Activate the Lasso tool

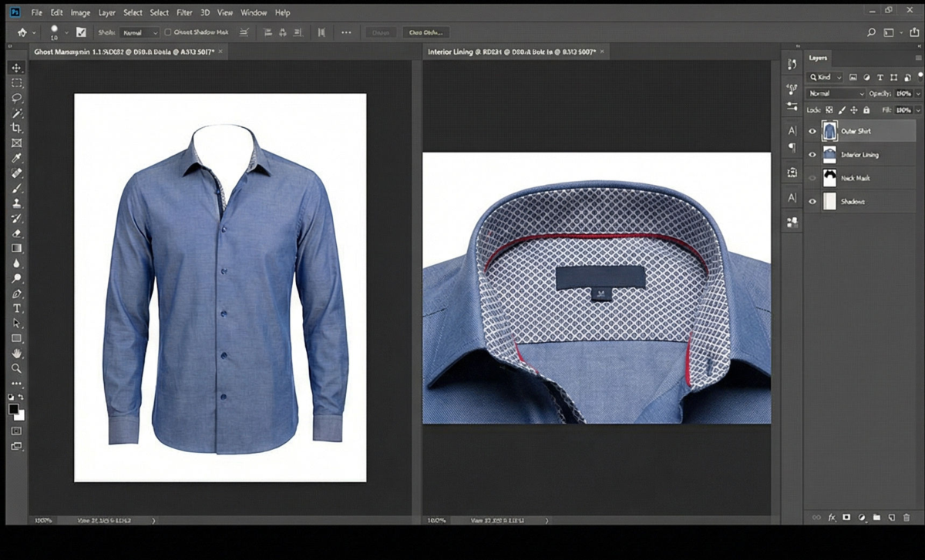pos(17,97)
